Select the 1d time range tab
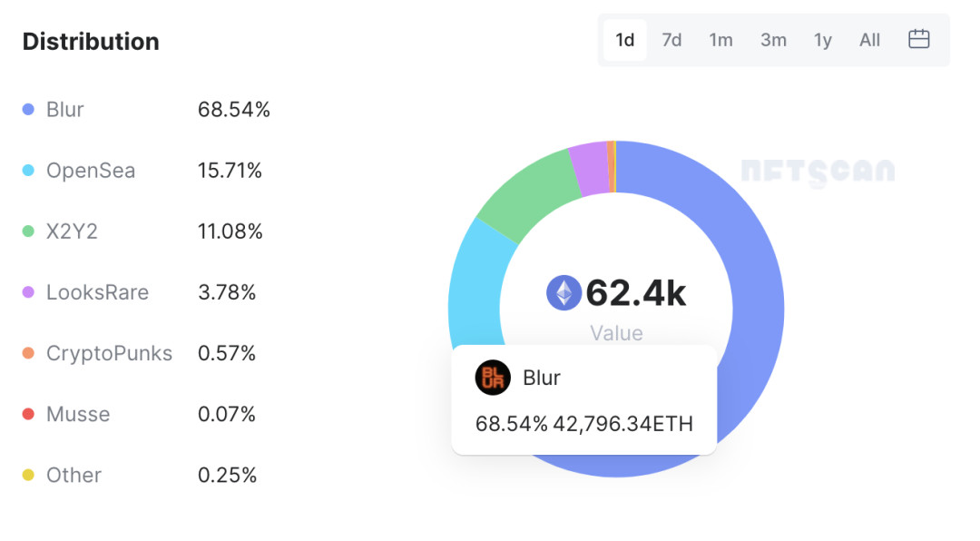Image resolution: width=980 pixels, height=541 pixels. [x=624, y=40]
